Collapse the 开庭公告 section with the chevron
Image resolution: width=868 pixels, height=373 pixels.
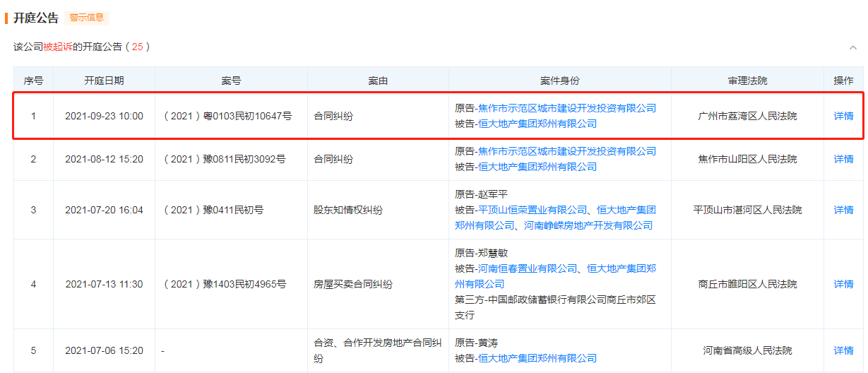(x=852, y=47)
